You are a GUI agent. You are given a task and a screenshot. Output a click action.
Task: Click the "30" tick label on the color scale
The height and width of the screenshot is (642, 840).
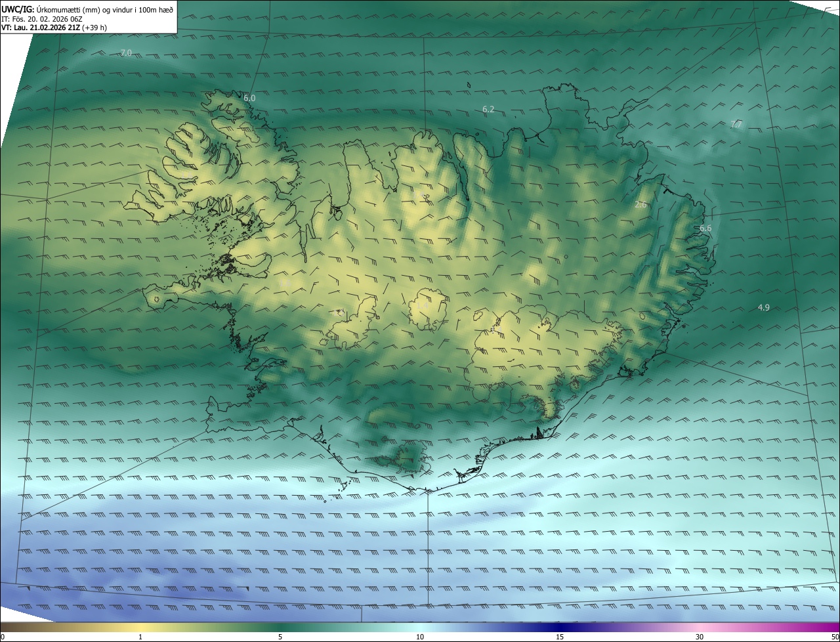(x=700, y=637)
